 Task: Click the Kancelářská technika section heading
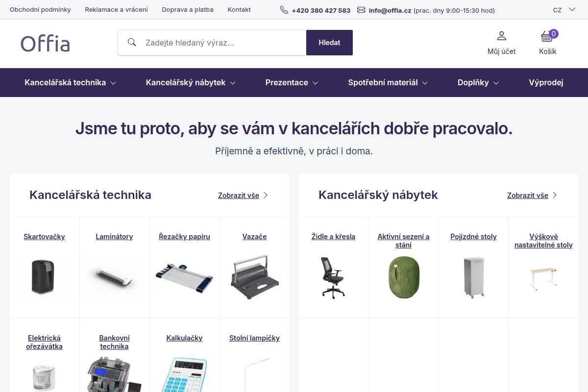click(x=90, y=195)
